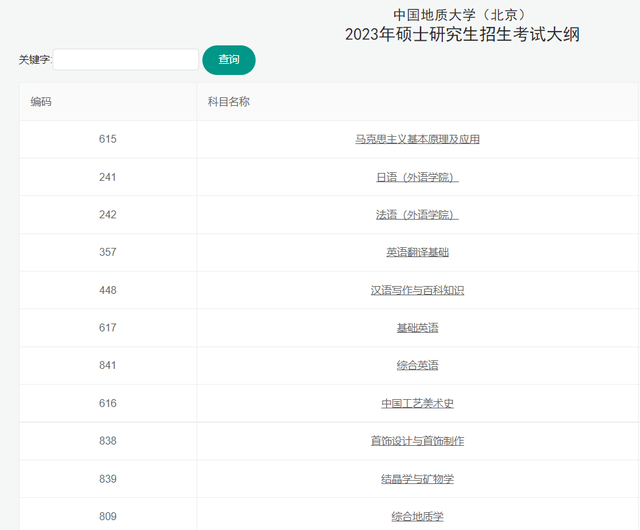The width and height of the screenshot is (640, 530).
Task: Open the 英语翻译基础 link
Action: pyautogui.click(x=417, y=252)
